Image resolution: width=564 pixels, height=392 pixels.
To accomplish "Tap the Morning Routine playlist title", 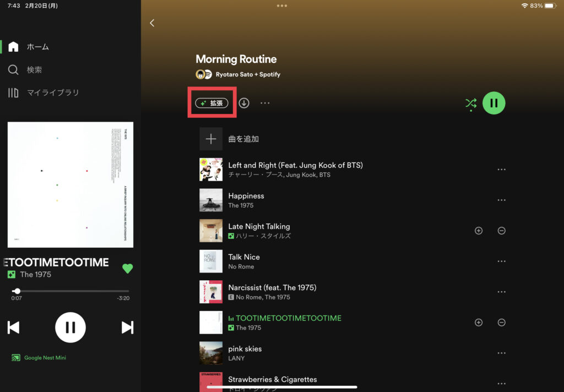I will (236, 59).
